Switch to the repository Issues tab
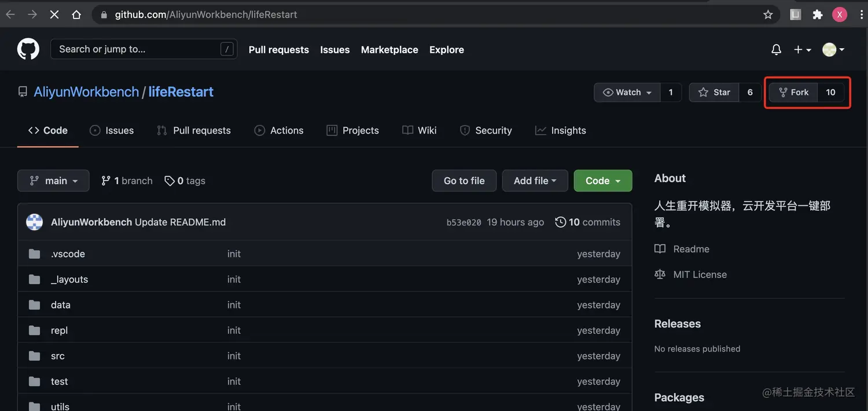This screenshot has width=868, height=411. 112,130
